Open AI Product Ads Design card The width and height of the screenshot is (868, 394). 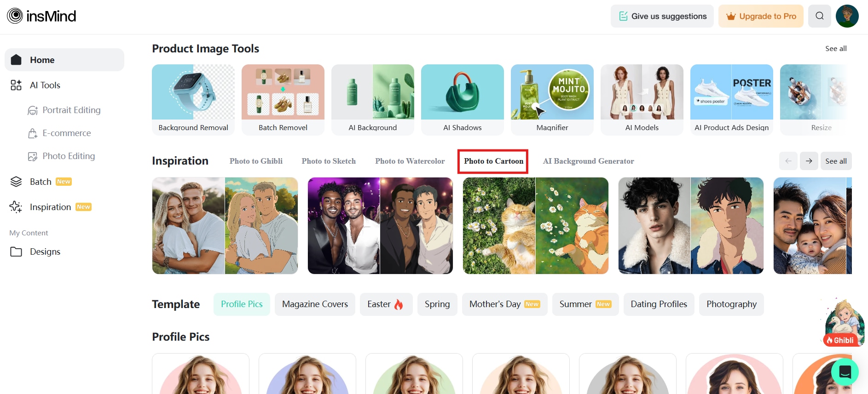(x=732, y=99)
